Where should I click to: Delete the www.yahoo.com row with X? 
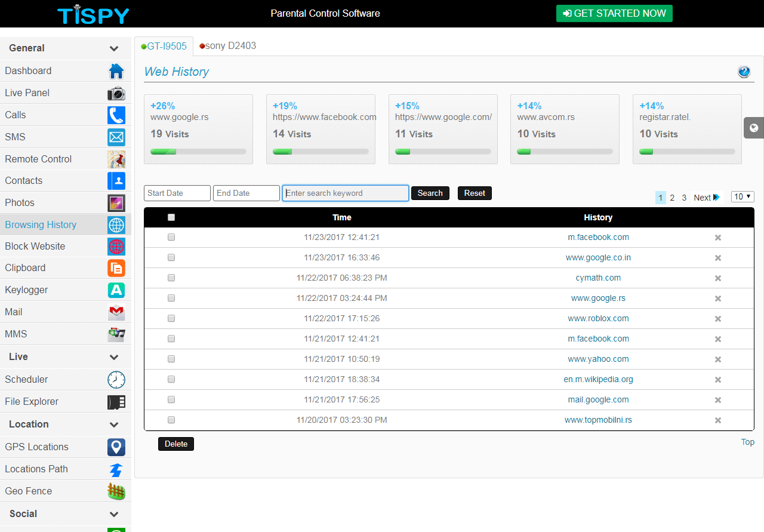click(718, 359)
